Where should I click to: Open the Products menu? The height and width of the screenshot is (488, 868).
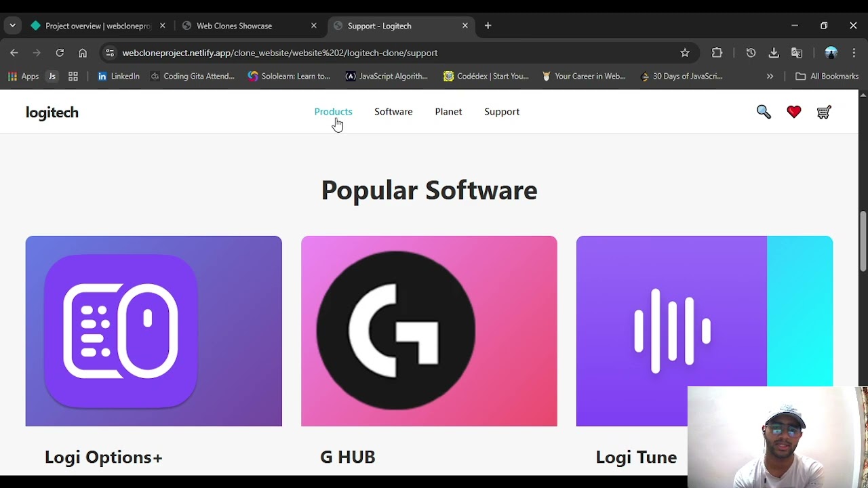pyautogui.click(x=333, y=112)
